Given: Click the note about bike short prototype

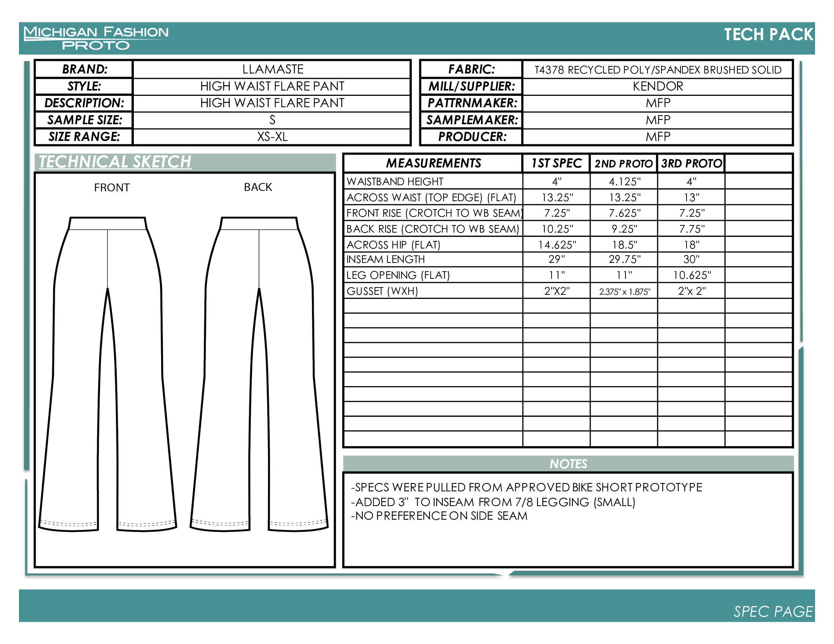Looking at the screenshot, I should pyautogui.click(x=526, y=488).
